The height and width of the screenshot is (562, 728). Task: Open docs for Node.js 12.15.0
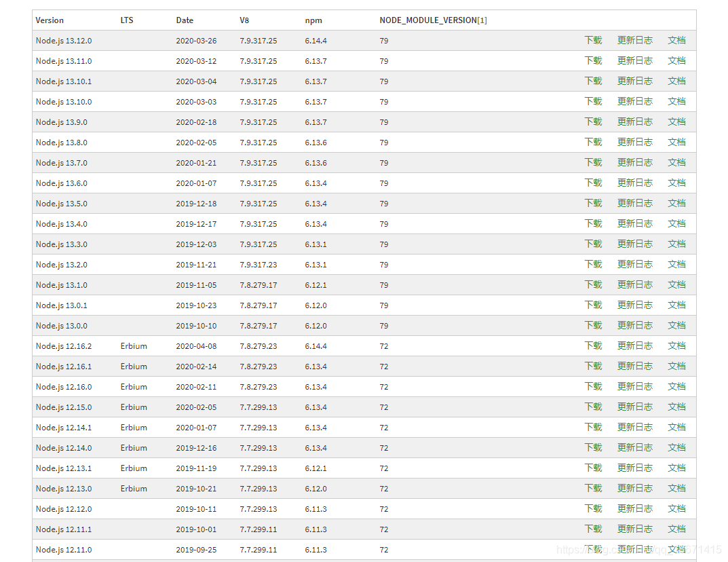point(676,407)
